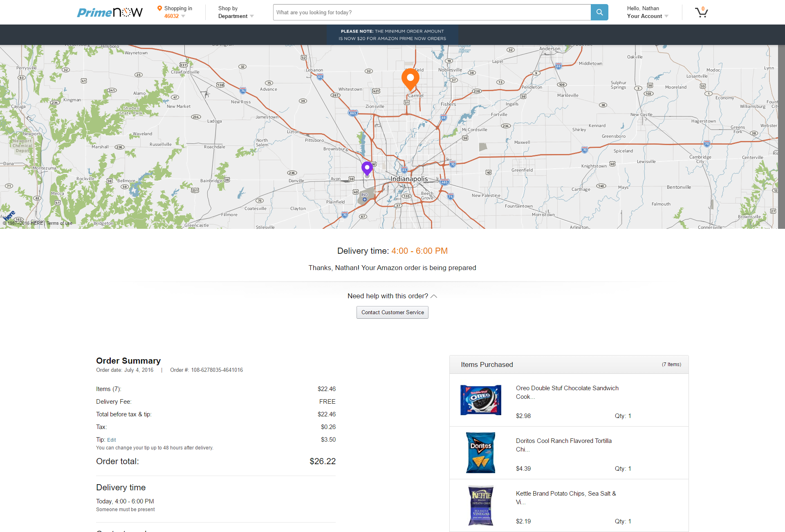Click the orange map pin near Carmel
This screenshot has height=532, width=785.
tap(410, 78)
